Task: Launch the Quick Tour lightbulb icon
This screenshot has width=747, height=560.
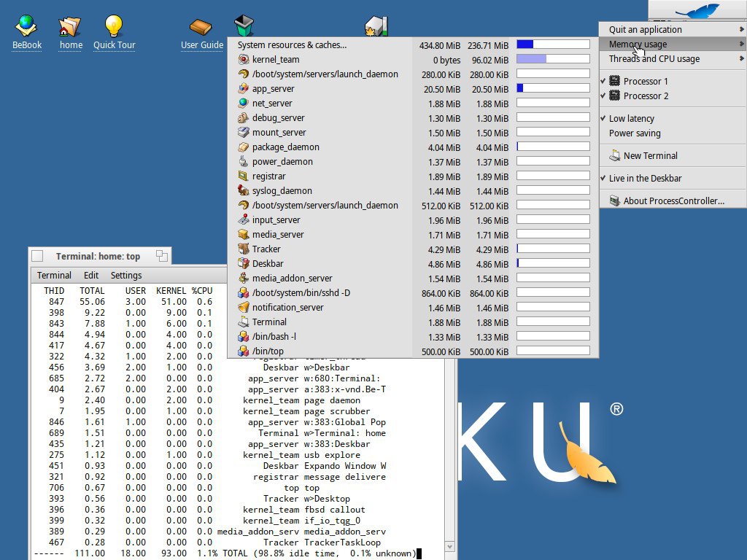Action: pyautogui.click(x=114, y=27)
